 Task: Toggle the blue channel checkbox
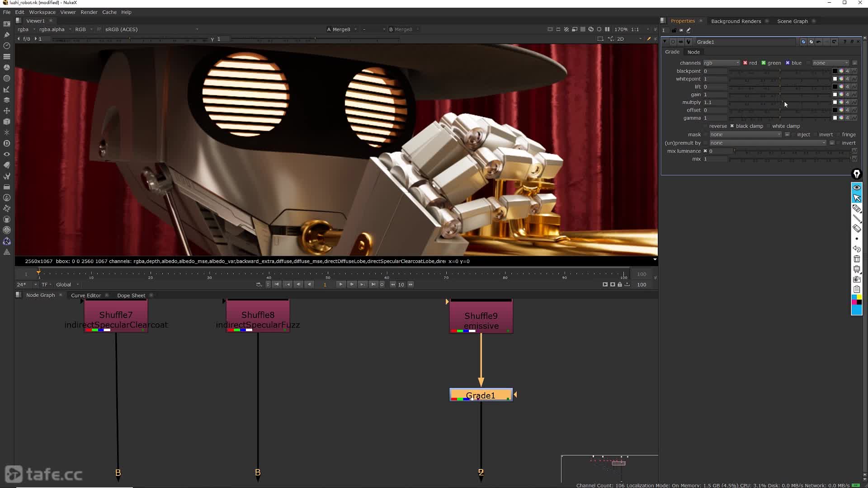coord(788,63)
